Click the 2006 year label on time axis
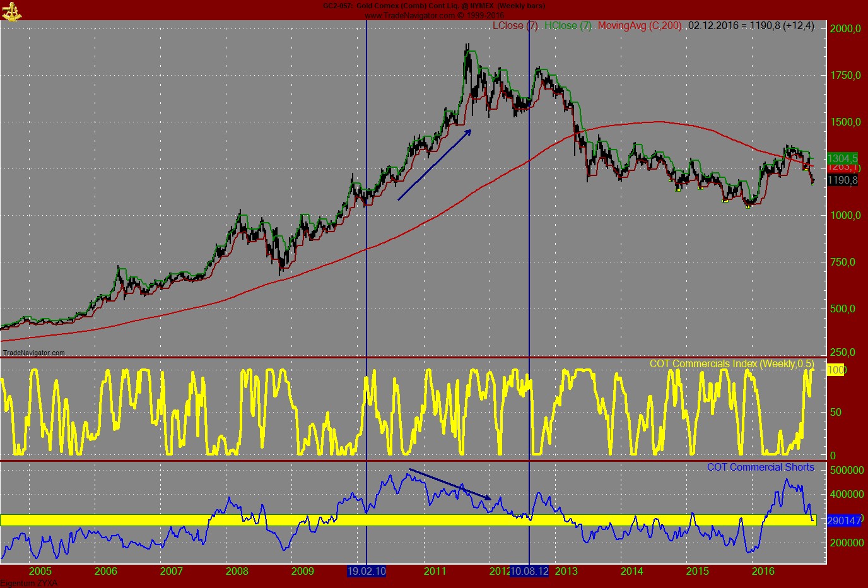Viewport: 868px width, 588px height. click(106, 571)
